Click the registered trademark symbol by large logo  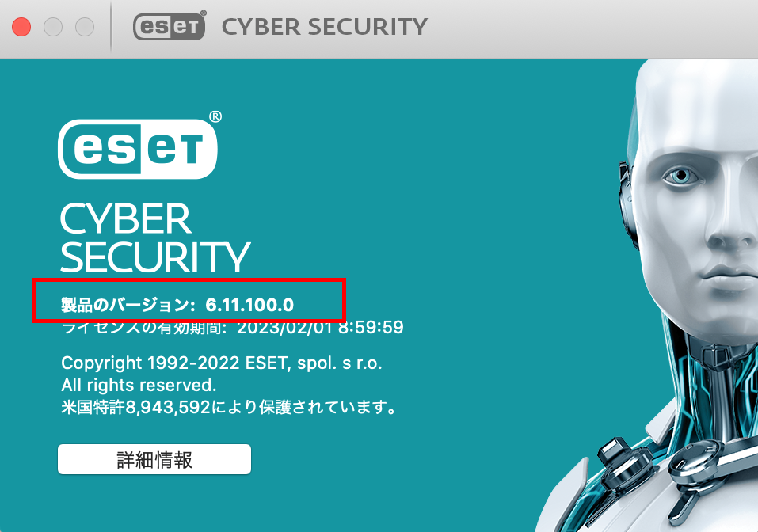coord(215,116)
